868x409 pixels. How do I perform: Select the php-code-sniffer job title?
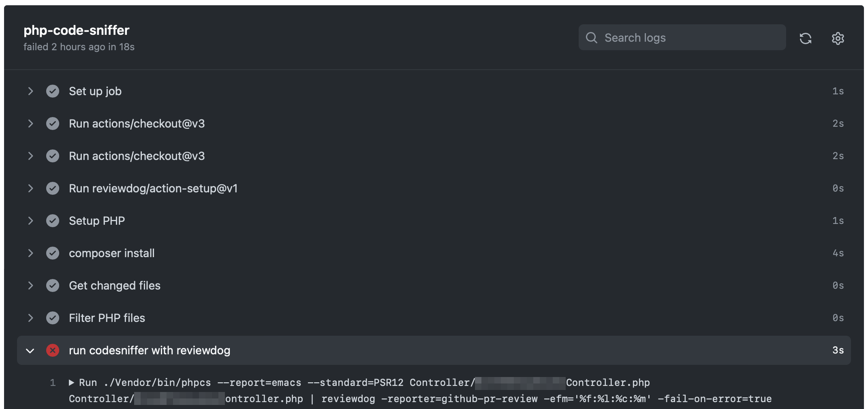[x=77, y=30]
